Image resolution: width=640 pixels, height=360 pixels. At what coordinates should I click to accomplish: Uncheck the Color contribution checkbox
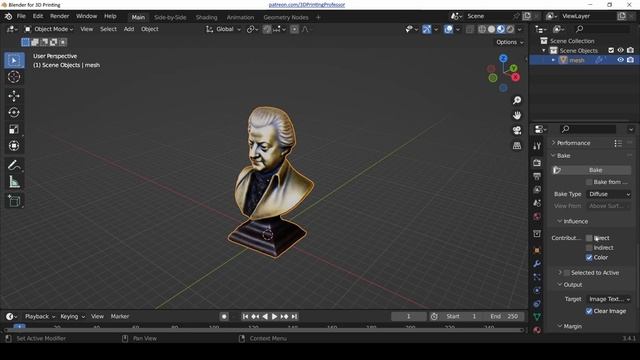coord(589,258)
